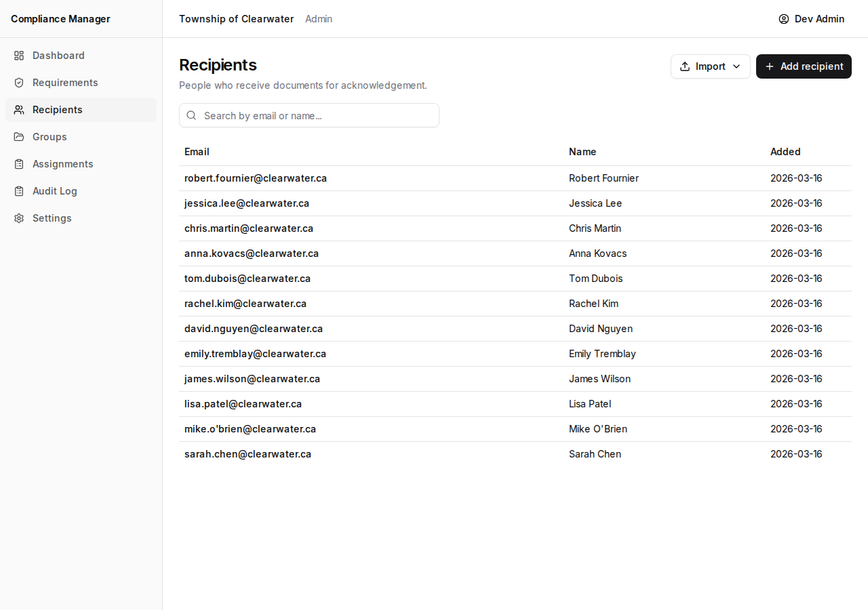Select james.wilson@clearwater.ca email

[252, 379]
